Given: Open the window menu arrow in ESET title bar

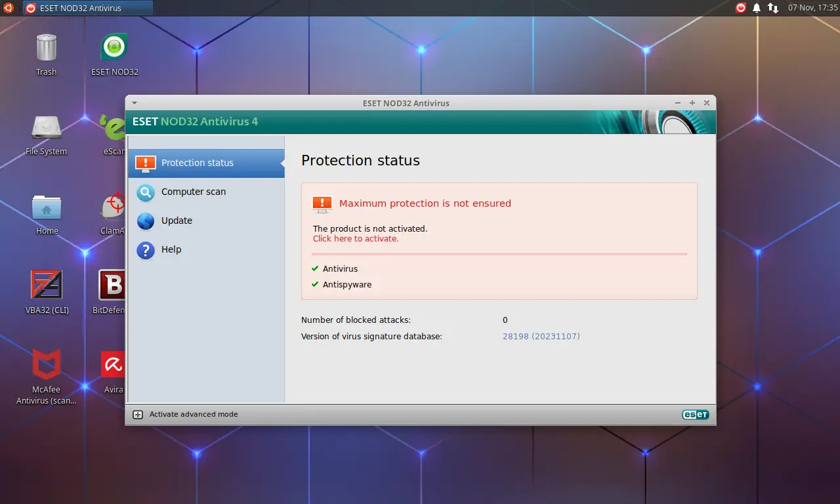Looking at the screenshot, I should click(x=134, y=103).
